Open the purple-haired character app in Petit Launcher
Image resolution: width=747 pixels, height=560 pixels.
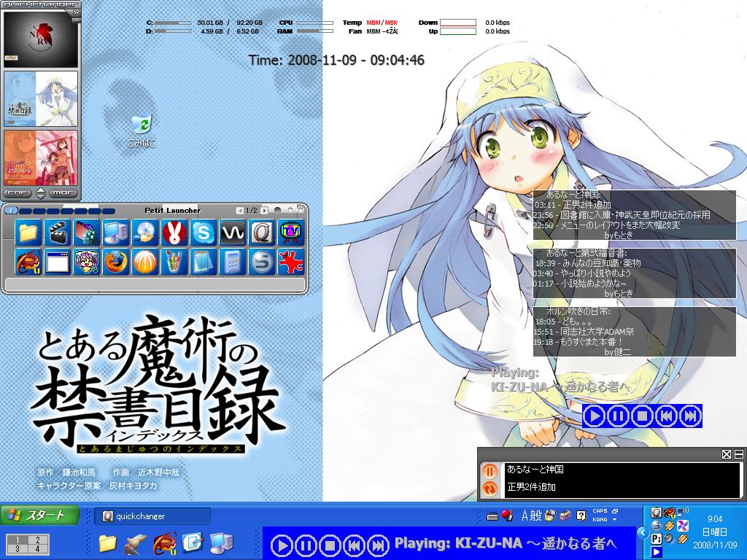[x=87, y=262]
